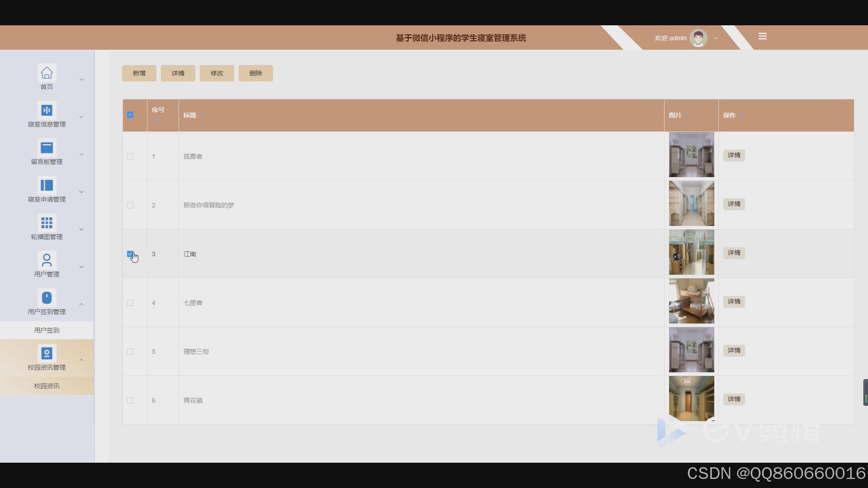Click the 首页 home icon

coord(47,73)
